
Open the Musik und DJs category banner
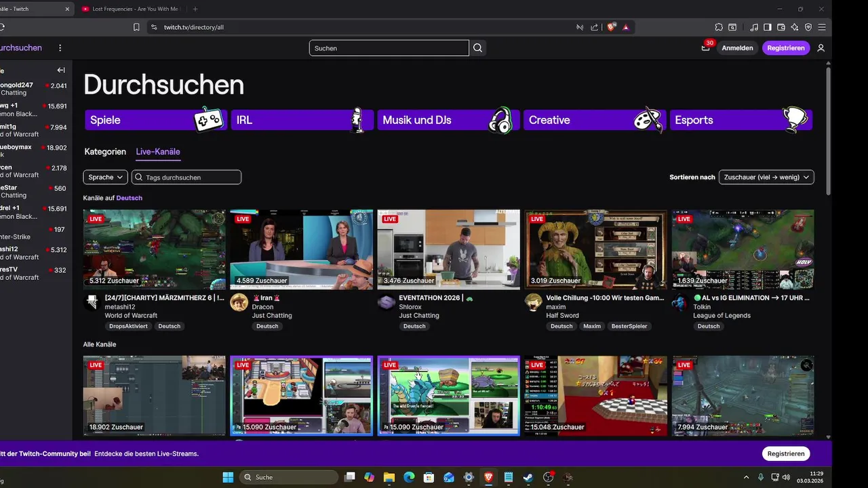pyautogui.click(x=448, y=120)
